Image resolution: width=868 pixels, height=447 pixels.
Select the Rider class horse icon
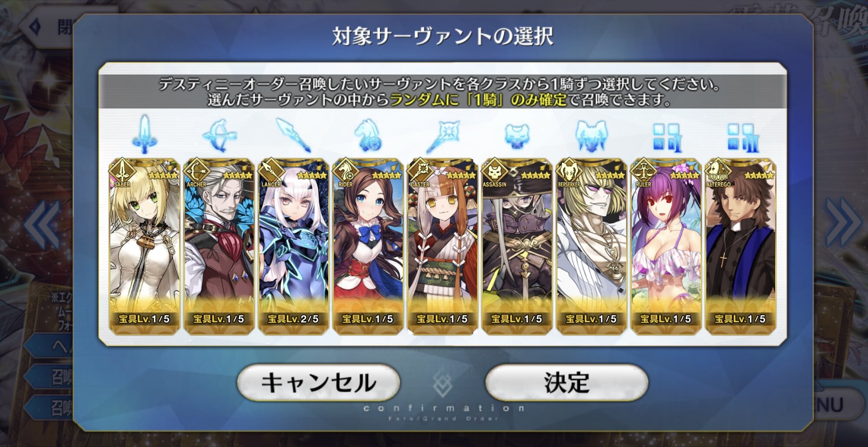[368, 136]
